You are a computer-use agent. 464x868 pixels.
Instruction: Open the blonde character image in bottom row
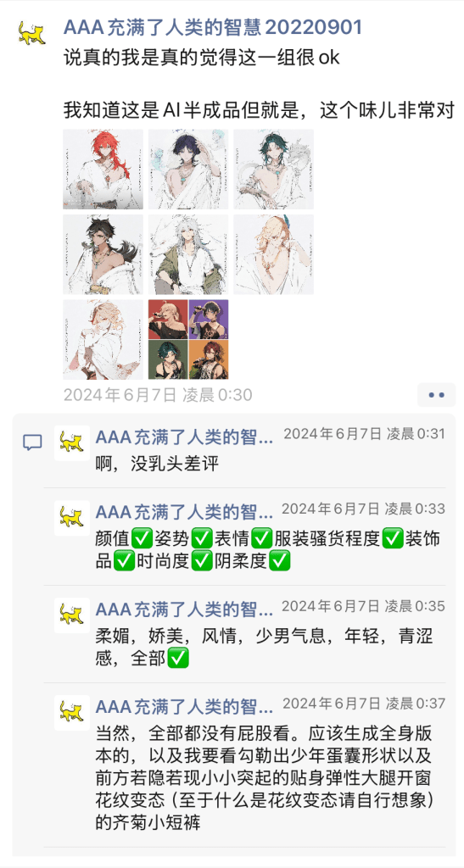tap(103, 339)
